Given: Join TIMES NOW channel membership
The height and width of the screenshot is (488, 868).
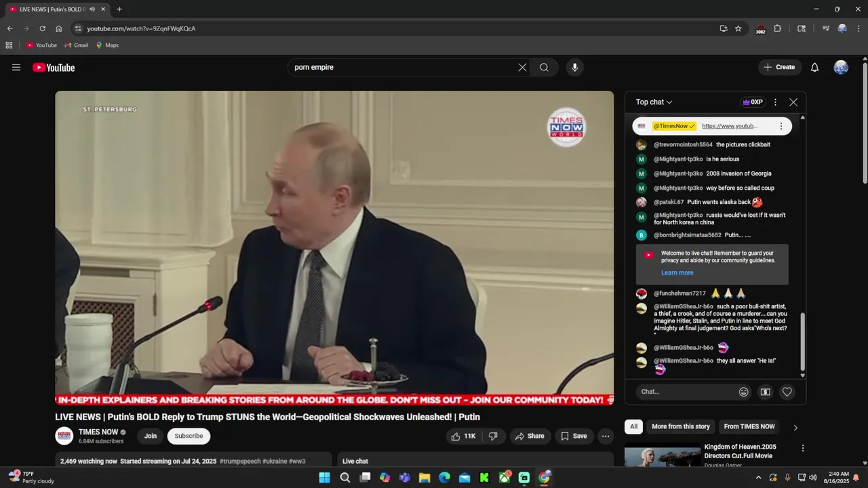Looking at the screenshot, I should (151, 436).
